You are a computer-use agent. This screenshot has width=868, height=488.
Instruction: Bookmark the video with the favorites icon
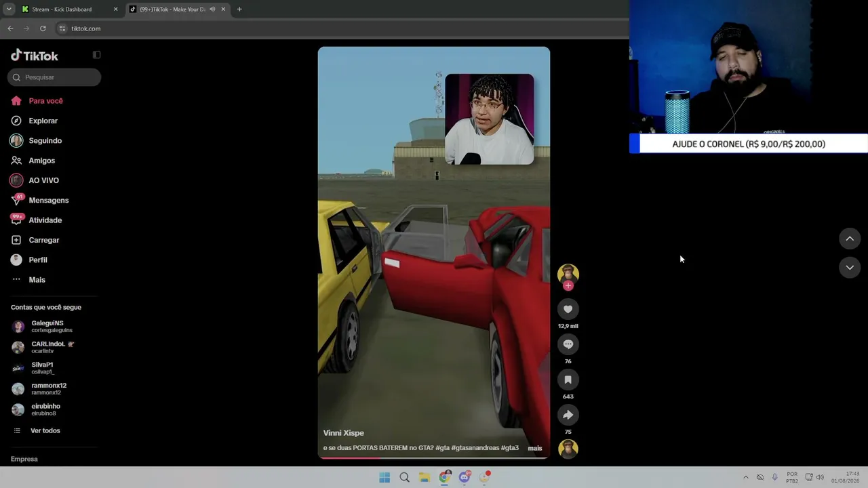568,380
